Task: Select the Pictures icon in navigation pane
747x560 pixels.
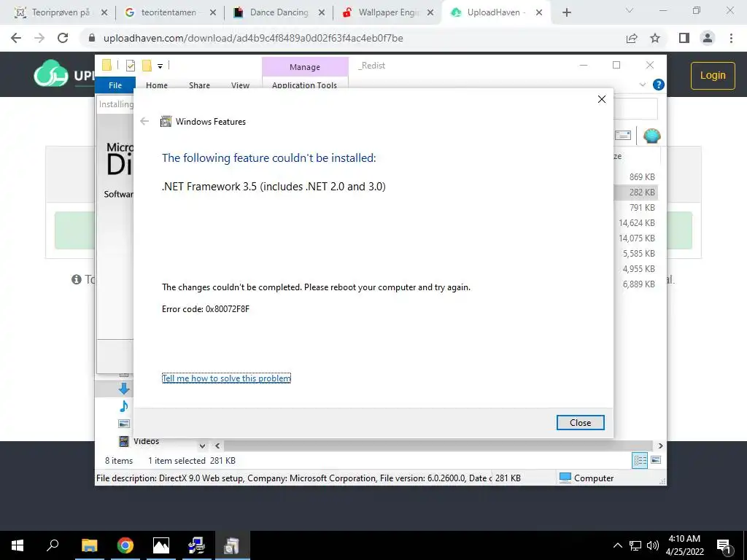Action: pyautogui.click(x=124, y=424)
